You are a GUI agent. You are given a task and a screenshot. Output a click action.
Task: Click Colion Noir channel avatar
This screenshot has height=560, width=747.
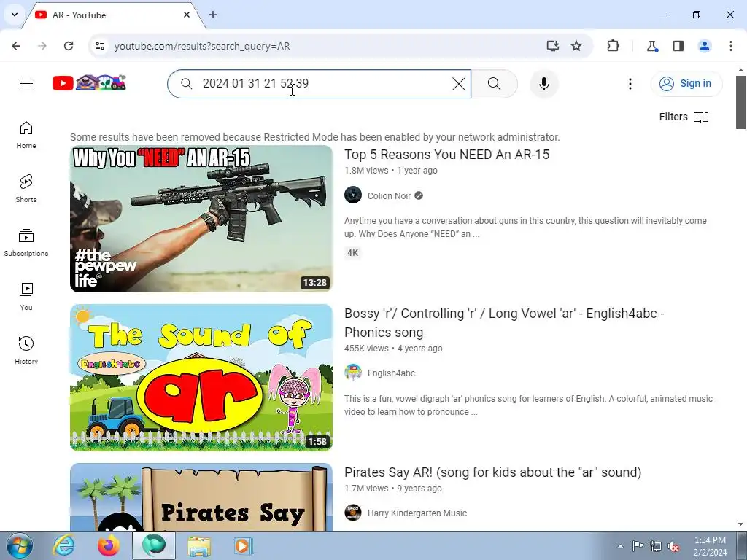coord(353,195)
